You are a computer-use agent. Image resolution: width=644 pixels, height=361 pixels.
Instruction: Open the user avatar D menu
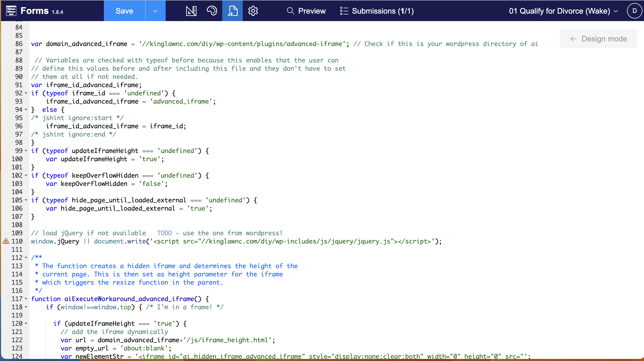point(634,11)
